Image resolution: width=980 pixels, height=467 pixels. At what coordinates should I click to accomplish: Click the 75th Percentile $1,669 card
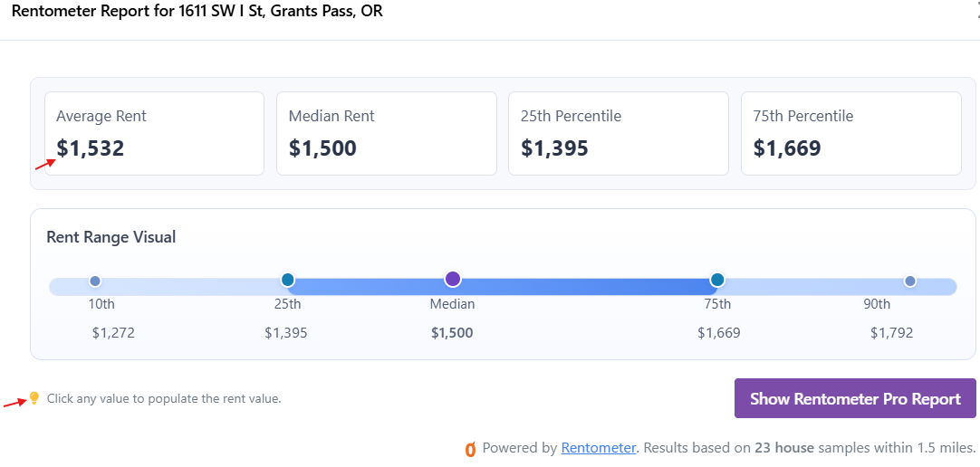[850, 134]
